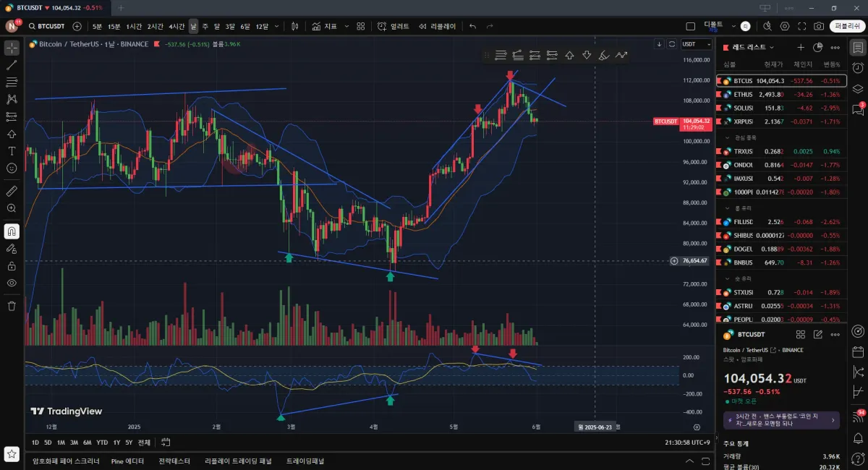Screen dimensions: 868x470
Task: Set date range to 전체
Action: [144, 442]
